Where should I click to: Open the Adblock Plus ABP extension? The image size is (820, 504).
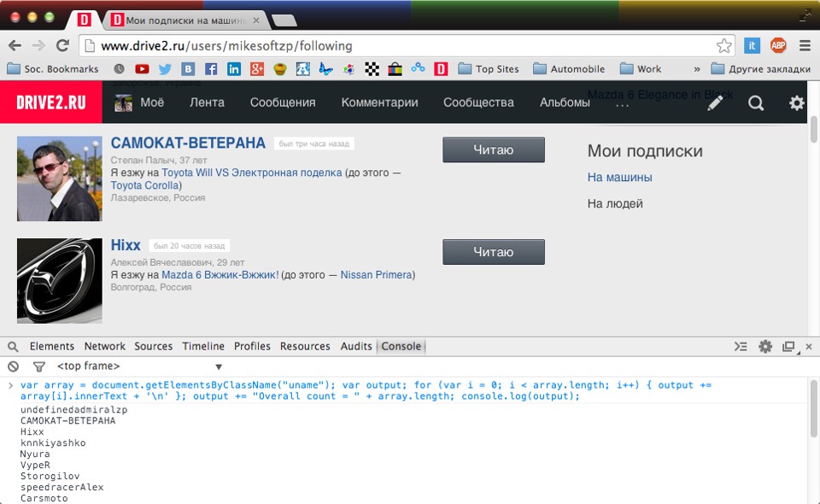[778, 46]
